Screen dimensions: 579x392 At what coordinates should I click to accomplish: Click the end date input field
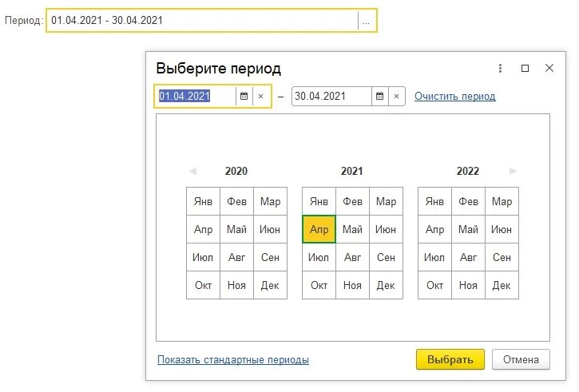331,97
